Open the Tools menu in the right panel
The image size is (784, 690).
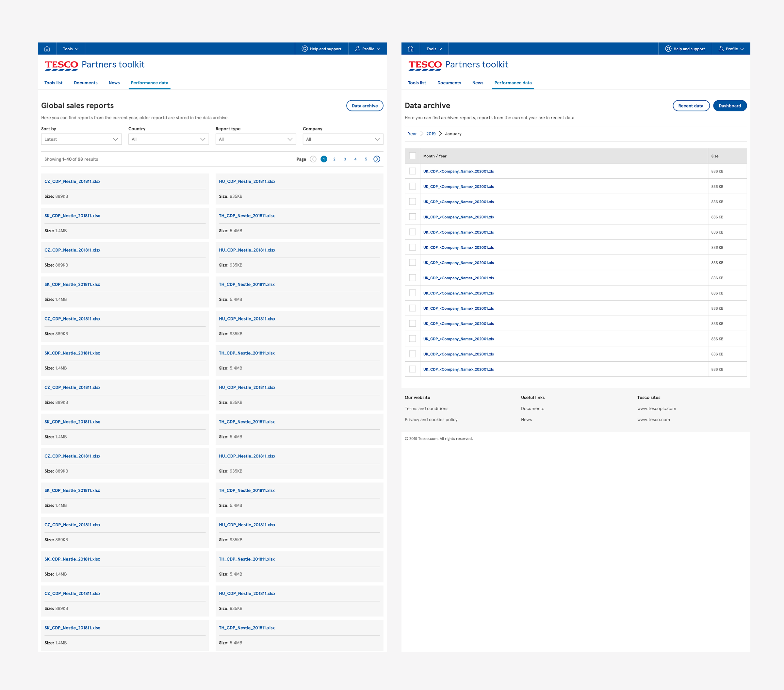434,49
